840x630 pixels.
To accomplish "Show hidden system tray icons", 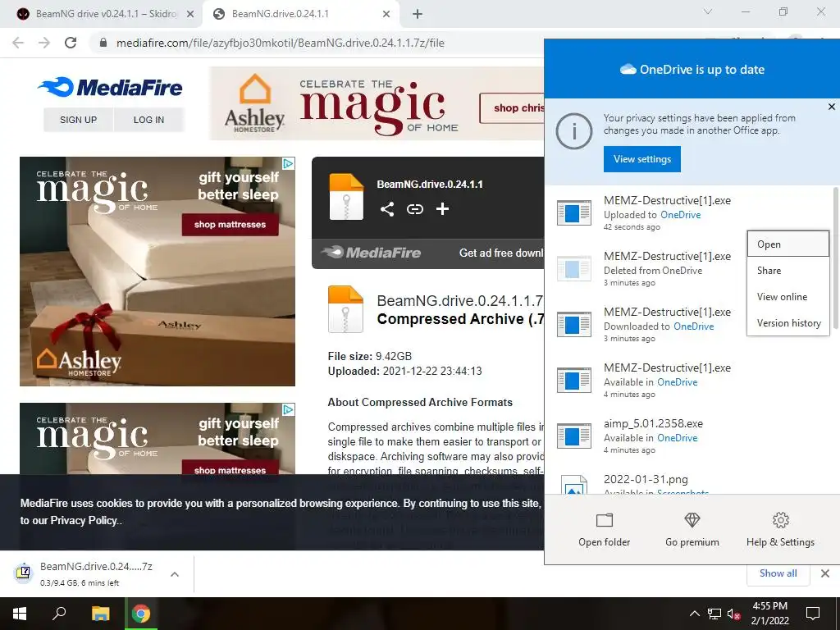I will pos(694,614).
